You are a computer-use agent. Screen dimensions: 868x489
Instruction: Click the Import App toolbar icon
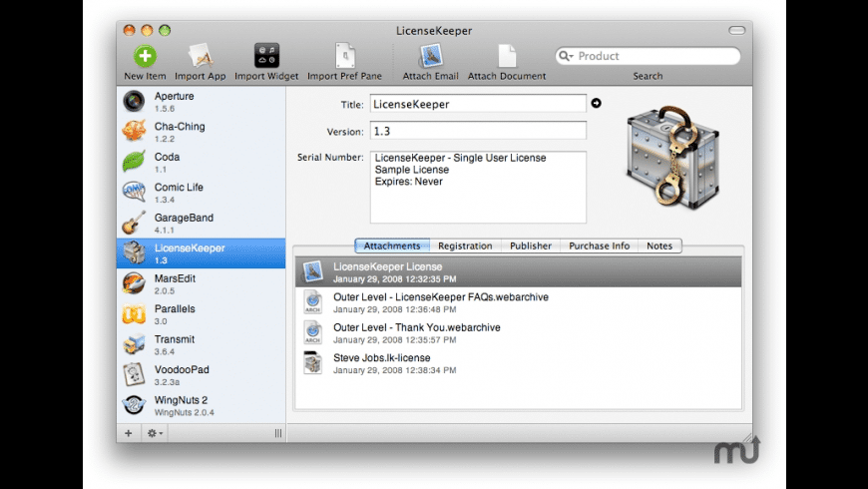pyautogui.click(x=203, y=56)
